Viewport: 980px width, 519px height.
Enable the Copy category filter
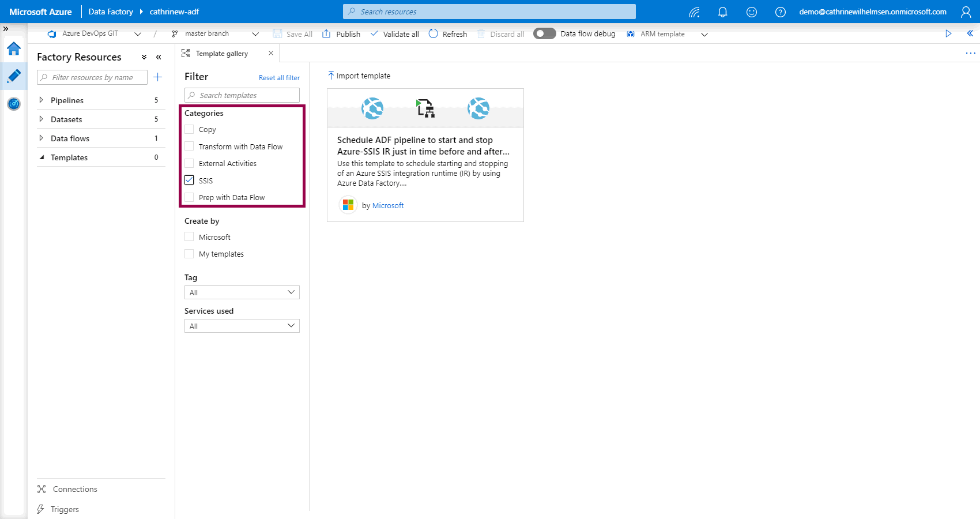click(x=189, y=129)
